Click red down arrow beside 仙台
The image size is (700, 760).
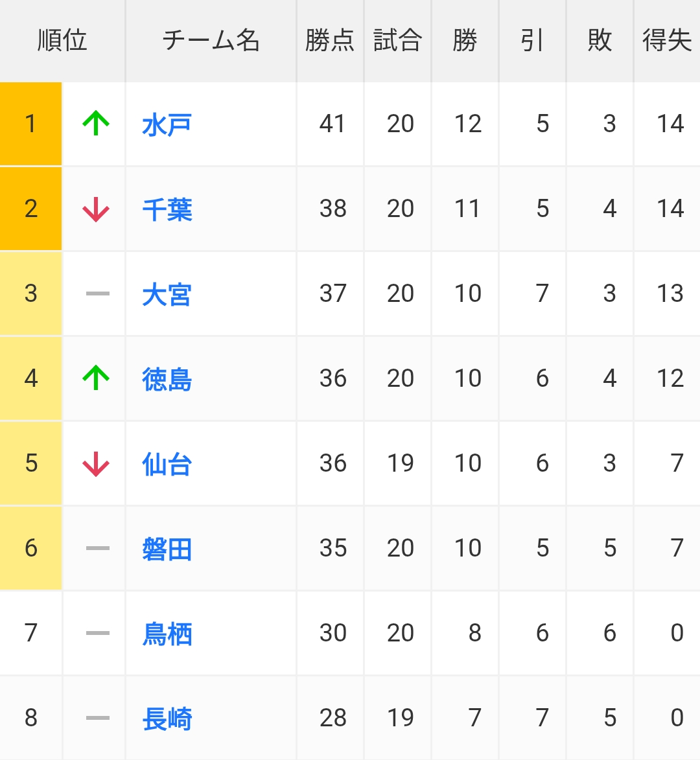96,464
